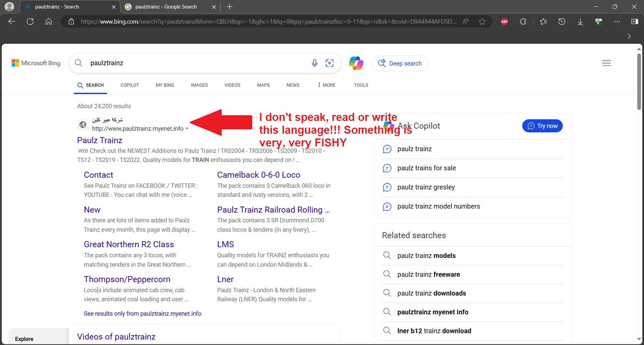Open the Paulz Trainz result title

[x=100, y=140]
